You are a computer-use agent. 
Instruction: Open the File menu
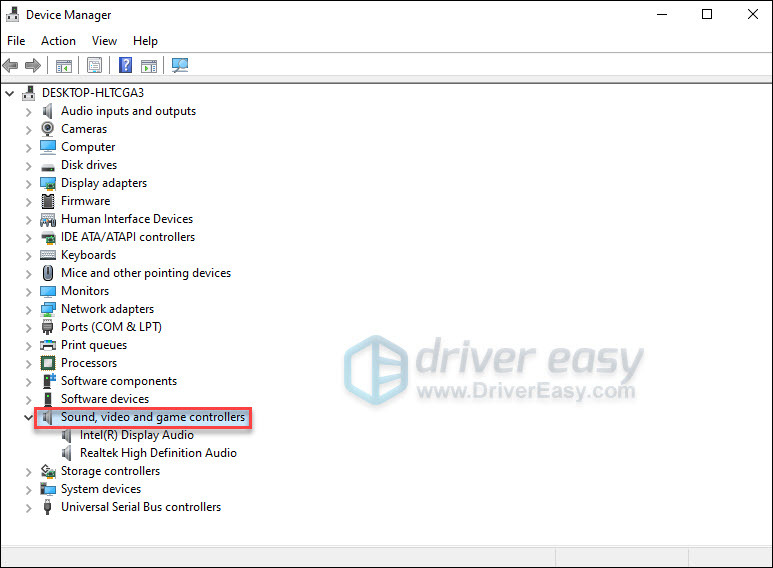click(16, 41)
